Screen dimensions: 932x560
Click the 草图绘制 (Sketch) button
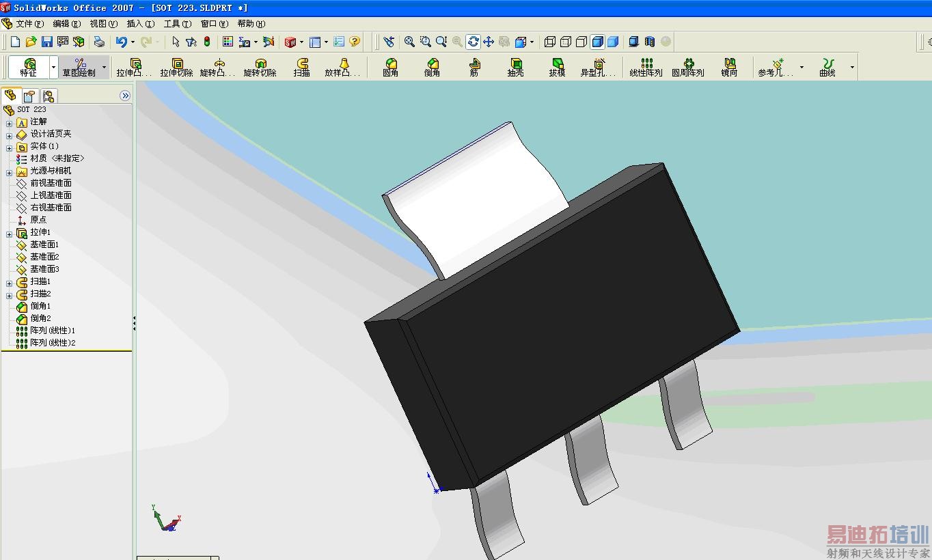(79, 67)
